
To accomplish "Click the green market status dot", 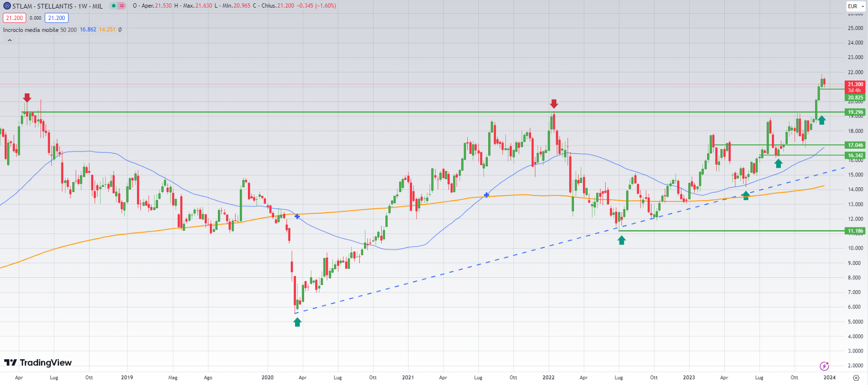I will click(x=114, y=6).
